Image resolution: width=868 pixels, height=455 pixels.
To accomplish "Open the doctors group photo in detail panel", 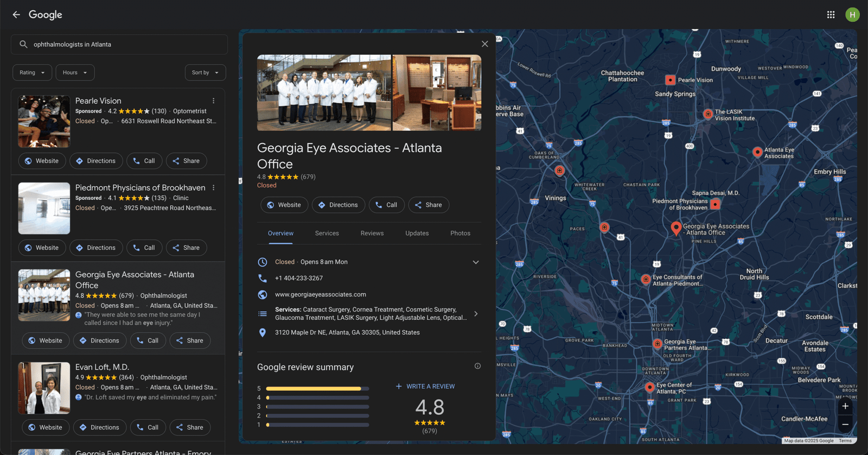I will pyautogui.click(x=324, y=93).
